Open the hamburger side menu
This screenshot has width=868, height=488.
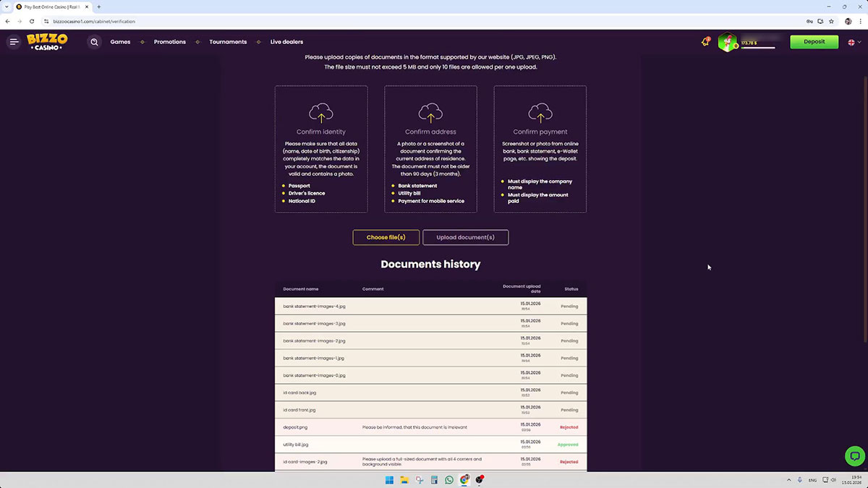(14, 42)
